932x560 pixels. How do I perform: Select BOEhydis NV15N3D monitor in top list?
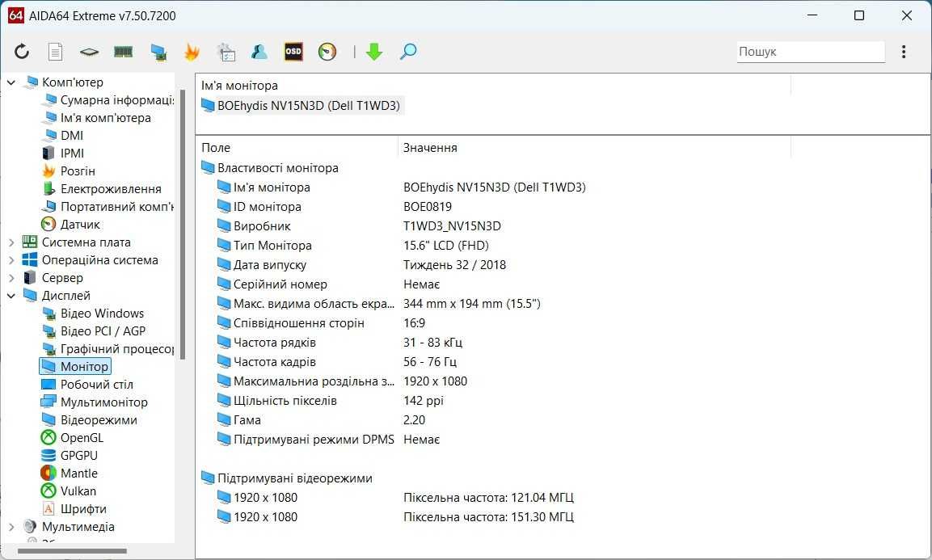(301, 106)
